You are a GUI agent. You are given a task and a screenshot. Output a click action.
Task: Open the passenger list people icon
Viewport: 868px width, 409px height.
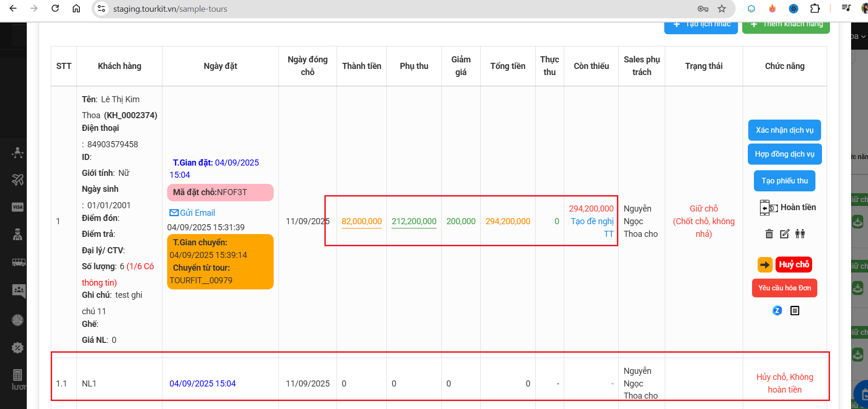pos(800,234)
